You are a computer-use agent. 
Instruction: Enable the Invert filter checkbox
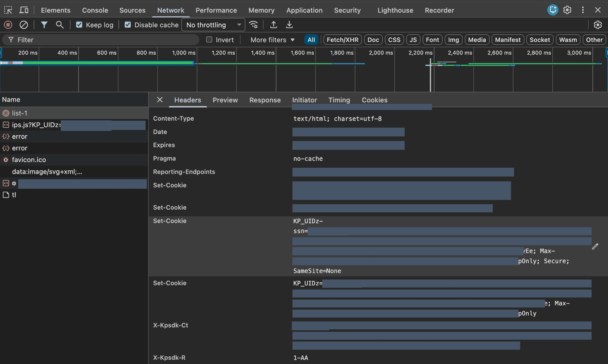point(209,39)
